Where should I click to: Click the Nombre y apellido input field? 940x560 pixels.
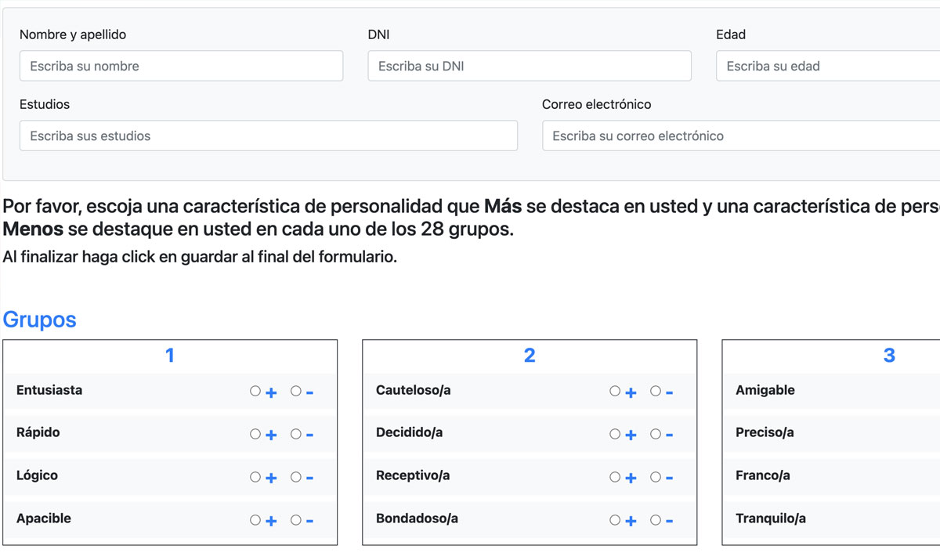181,66
